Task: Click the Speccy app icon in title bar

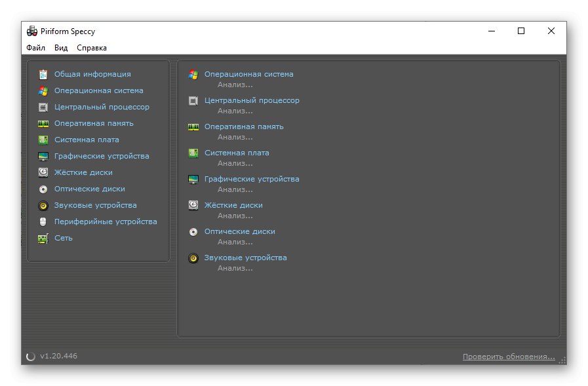Action: (32, 31)
